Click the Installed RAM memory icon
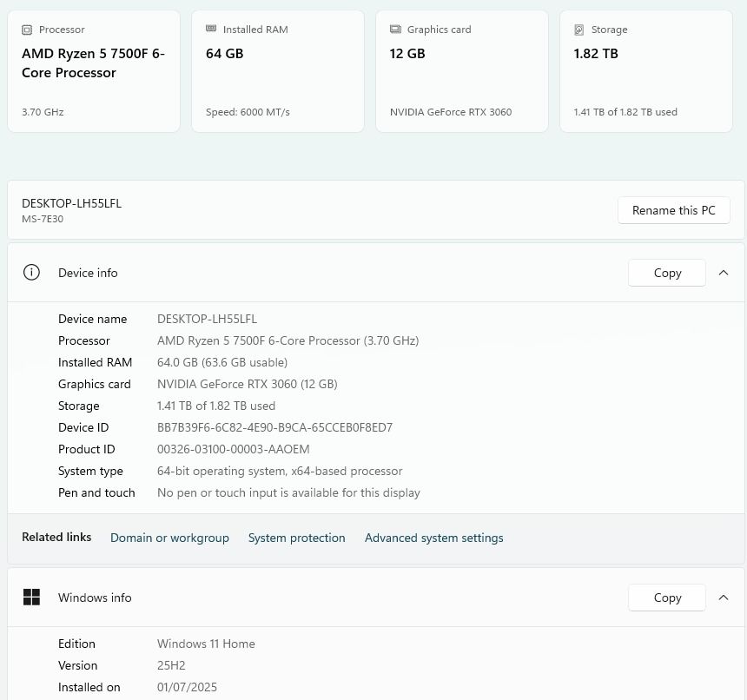 click(x=211, y=29)
